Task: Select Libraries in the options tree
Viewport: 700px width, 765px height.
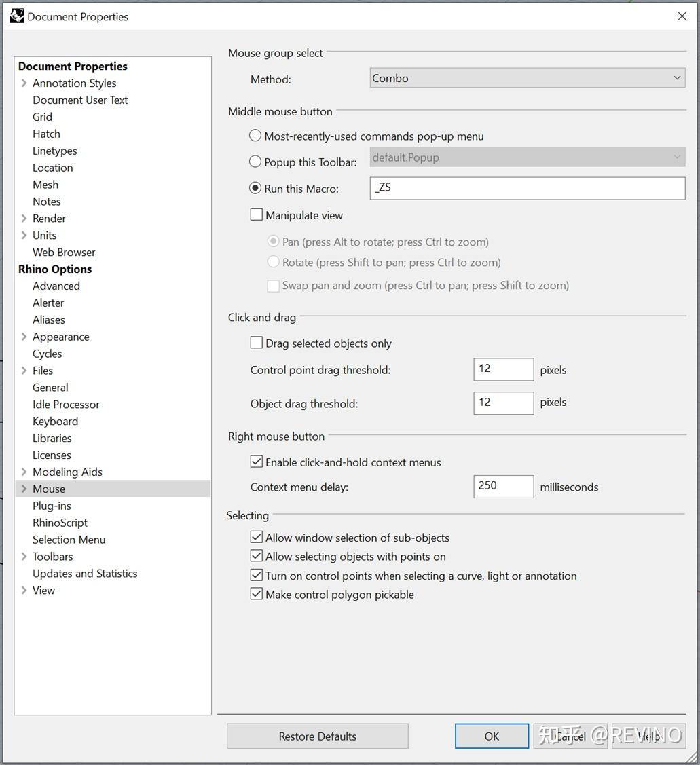Action: point(52,438)
